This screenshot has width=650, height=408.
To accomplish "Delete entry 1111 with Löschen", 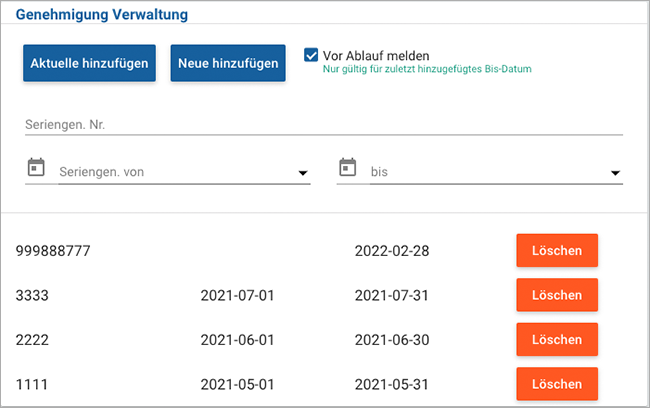I will (557, 384).
